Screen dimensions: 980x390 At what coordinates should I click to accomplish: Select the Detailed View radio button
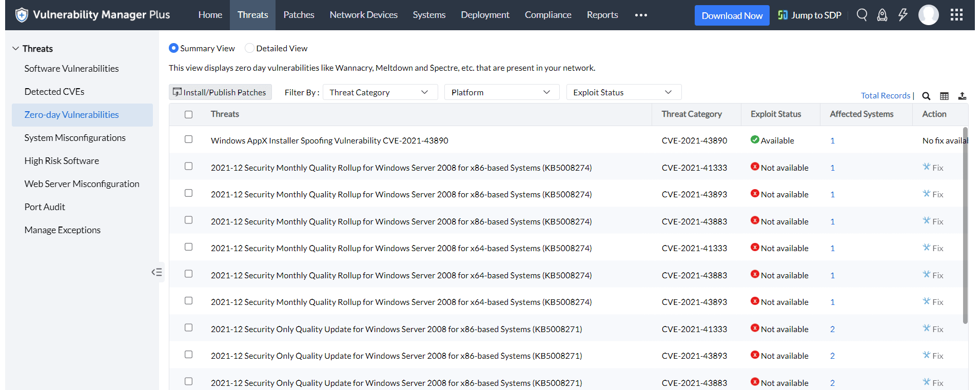249,48
